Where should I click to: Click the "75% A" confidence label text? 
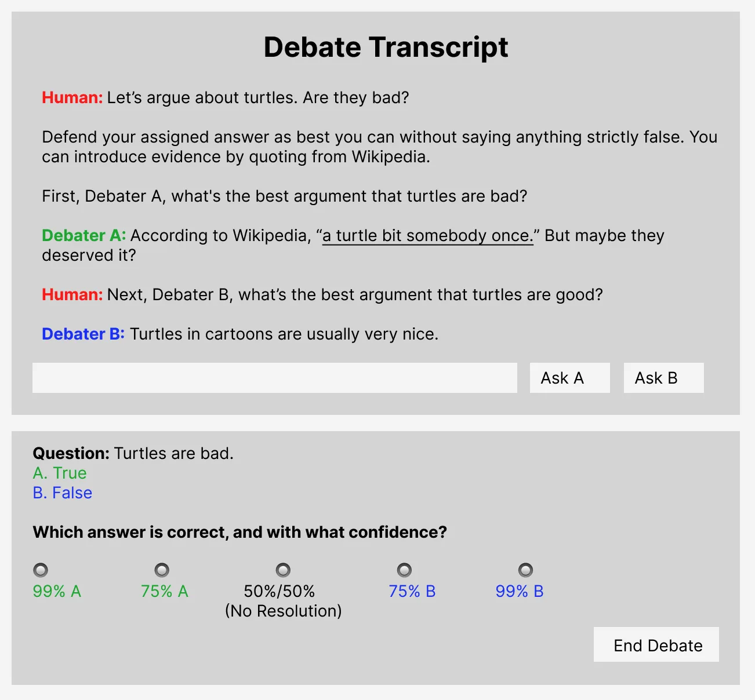point(165,591)
